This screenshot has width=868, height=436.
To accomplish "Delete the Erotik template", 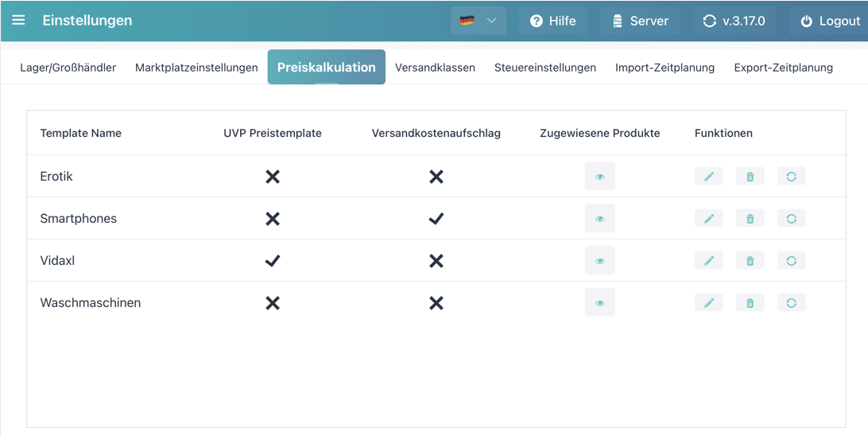I will pyautogui.click(x=750, y=177).
